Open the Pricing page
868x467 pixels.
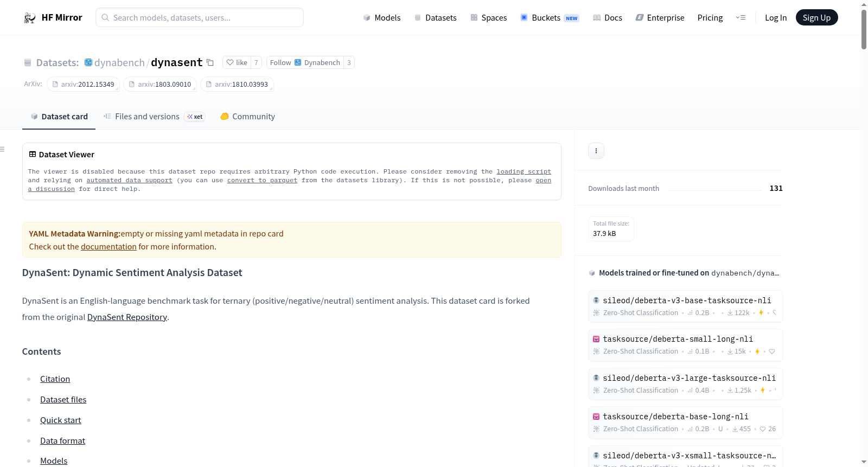point(710,17)
